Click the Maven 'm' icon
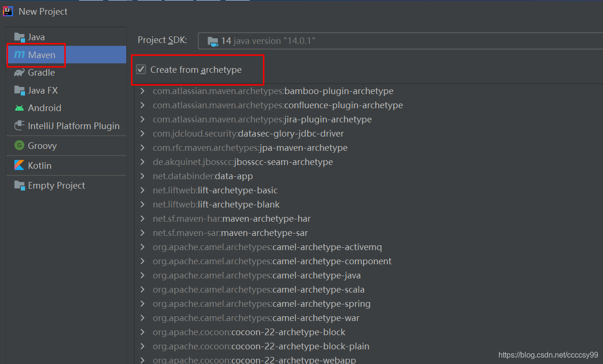 [x=19, y=55]
